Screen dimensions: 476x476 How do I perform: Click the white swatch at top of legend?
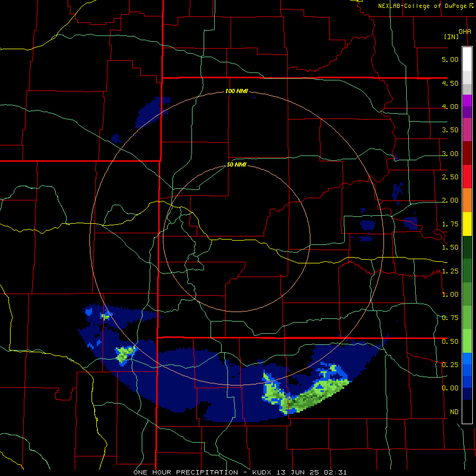tap(467, 59)
